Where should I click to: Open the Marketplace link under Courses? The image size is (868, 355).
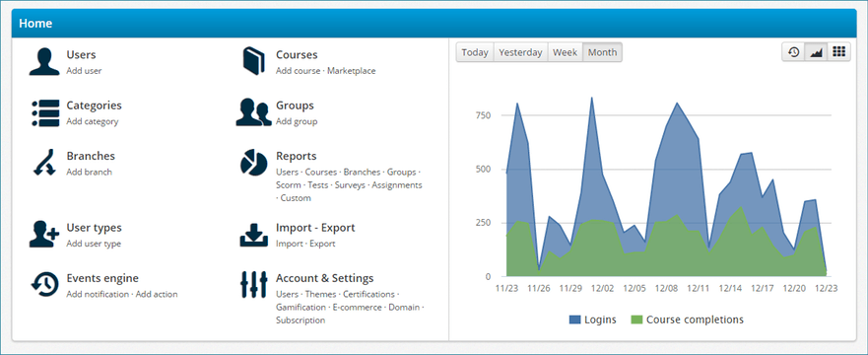352,71
